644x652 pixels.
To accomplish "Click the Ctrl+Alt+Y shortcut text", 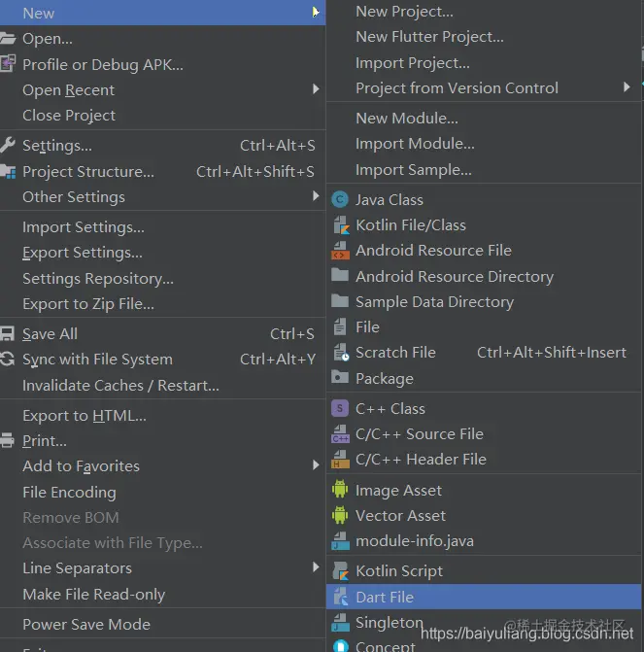I will pyautogui.click(x=278, y=359).
